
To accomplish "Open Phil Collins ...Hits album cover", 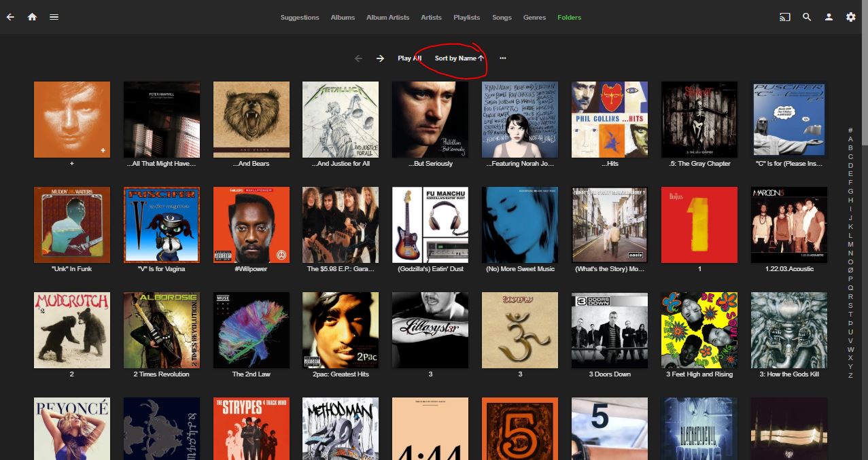I will pos(610,120).
